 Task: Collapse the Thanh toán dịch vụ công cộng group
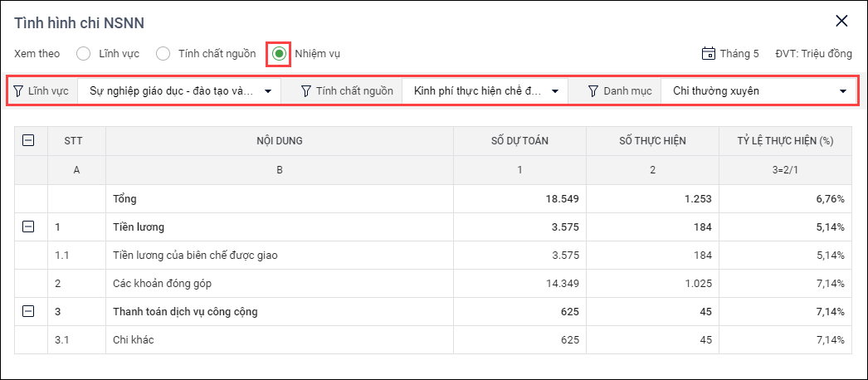[x=28, y=311]
